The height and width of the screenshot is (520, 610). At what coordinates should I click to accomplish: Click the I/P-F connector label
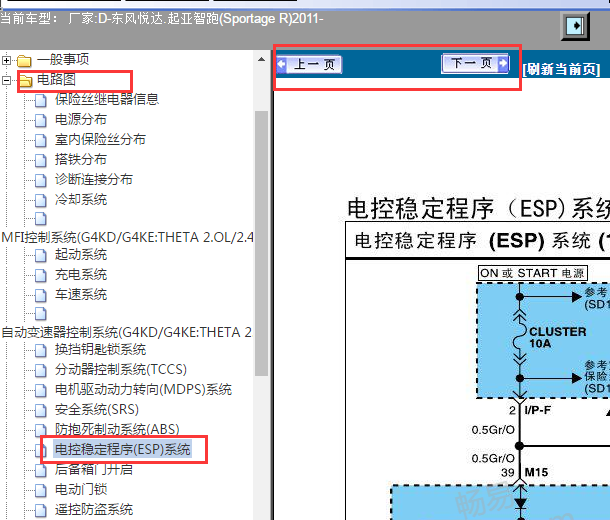point(538,410)
